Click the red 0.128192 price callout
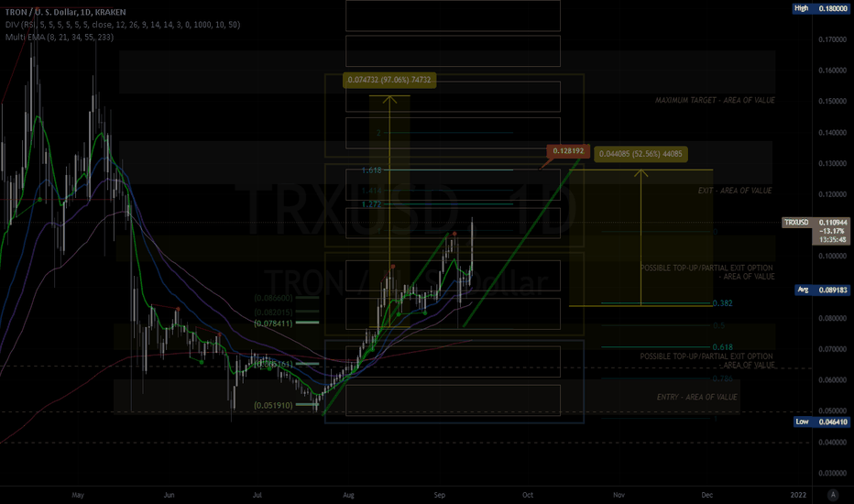854x504 pixels. (x=568, y=151)
